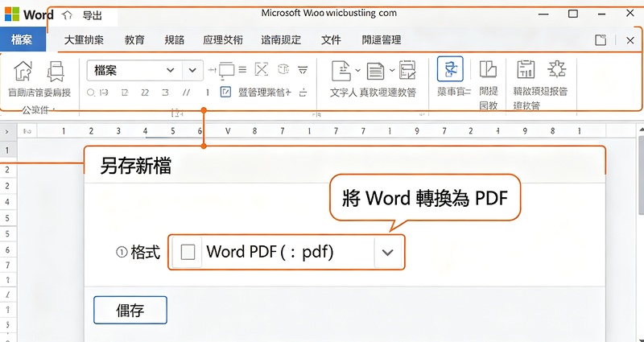Click the clipboard chart report icon

click(x=526, y=69)
